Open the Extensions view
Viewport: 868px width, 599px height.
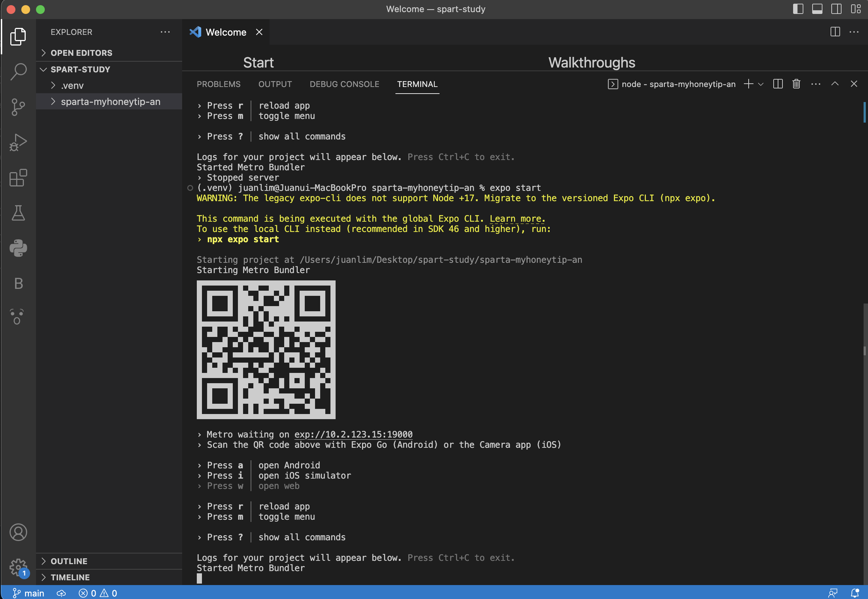(x=18, y=178)
